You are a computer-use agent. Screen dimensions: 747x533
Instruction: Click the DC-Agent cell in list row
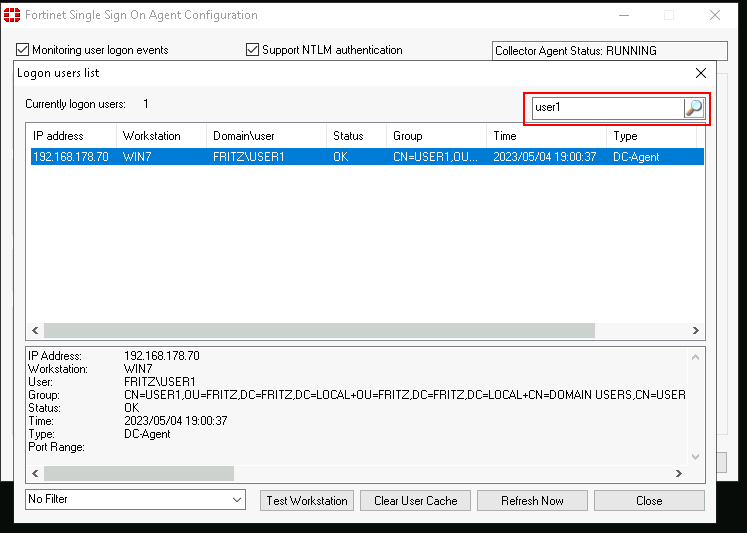[x=636, y=157]
